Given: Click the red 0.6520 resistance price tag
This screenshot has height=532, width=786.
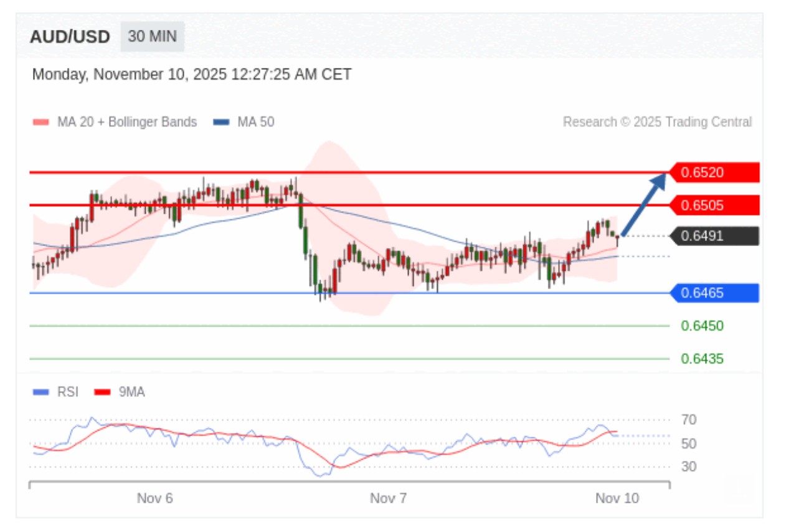Looking at the screenshot, I should [x=714, y=173].
